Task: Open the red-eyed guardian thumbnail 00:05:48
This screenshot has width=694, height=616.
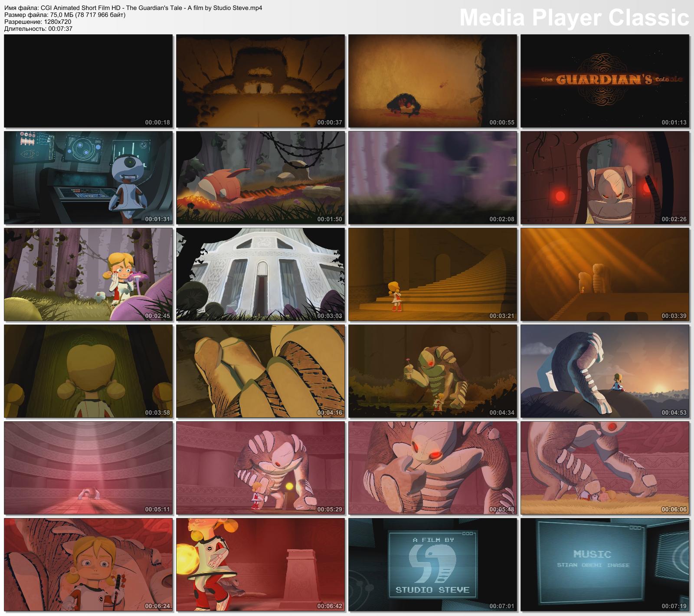Action: pos(432,468)
